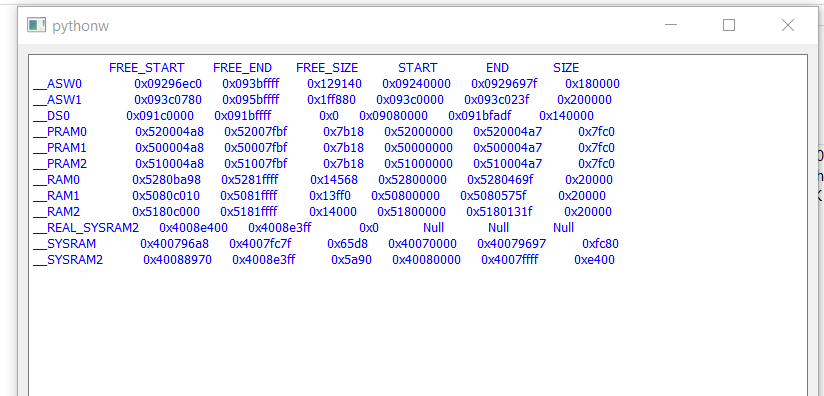Image resolution: width=824 pixels, height=396 pixels.
Task: Click size value 0xfc80
Action: pyautogui.click(x=600, y=244)
